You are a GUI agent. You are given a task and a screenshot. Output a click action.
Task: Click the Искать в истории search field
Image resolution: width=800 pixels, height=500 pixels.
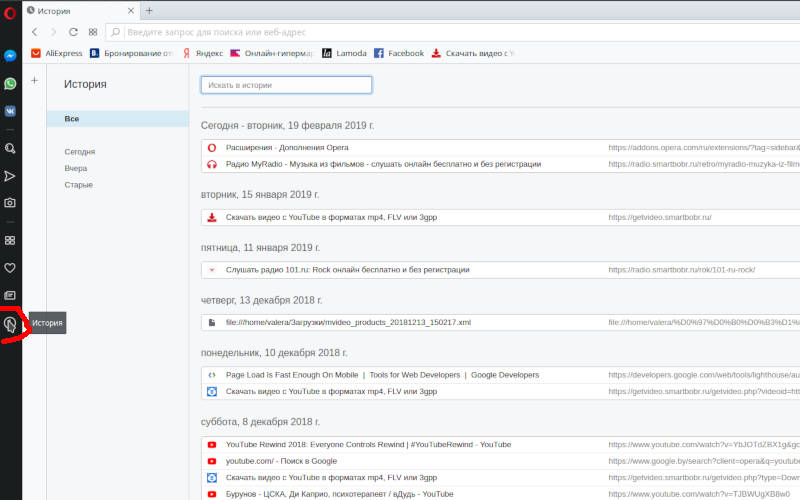[286, 85]
